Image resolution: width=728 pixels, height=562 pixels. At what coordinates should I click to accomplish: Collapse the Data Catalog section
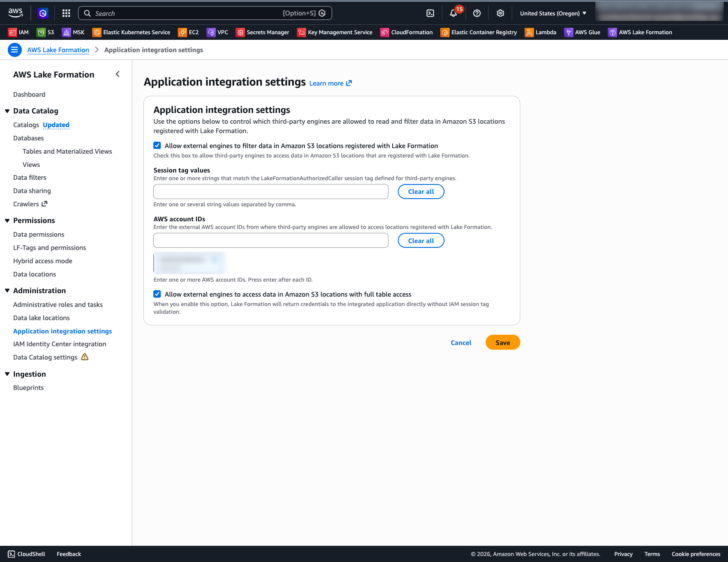coord(7,111)
